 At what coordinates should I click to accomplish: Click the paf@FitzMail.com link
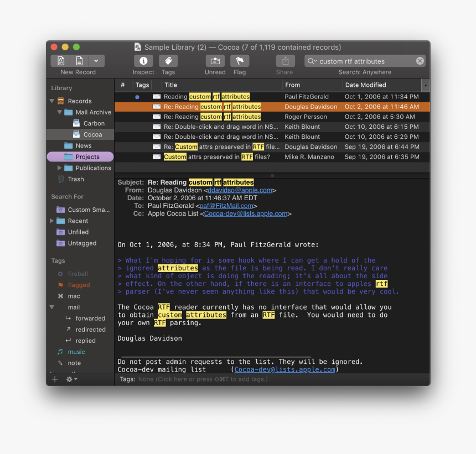pyautogui.click(x=226, y=206)
